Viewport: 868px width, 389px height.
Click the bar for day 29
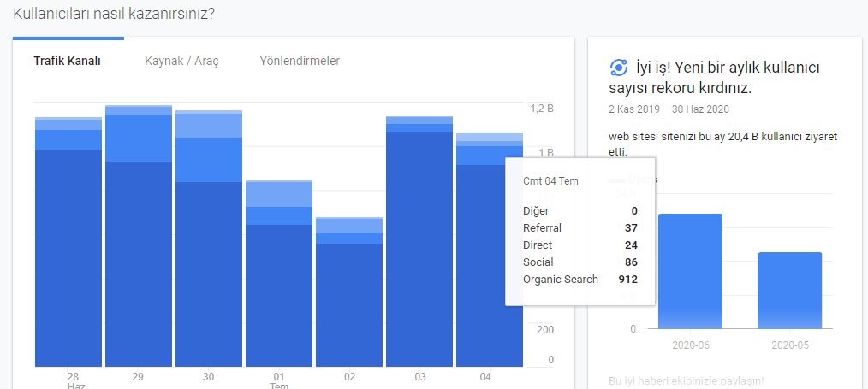pos(139,236)
